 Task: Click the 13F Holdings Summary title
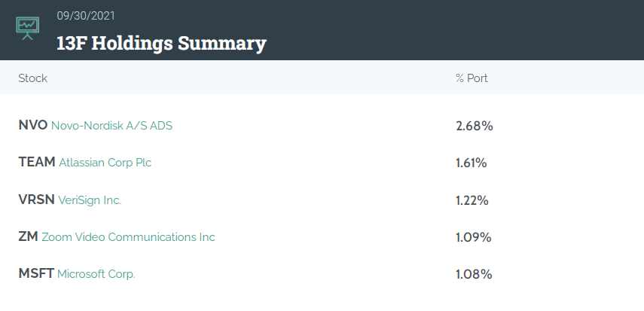(x=161, y=43)
